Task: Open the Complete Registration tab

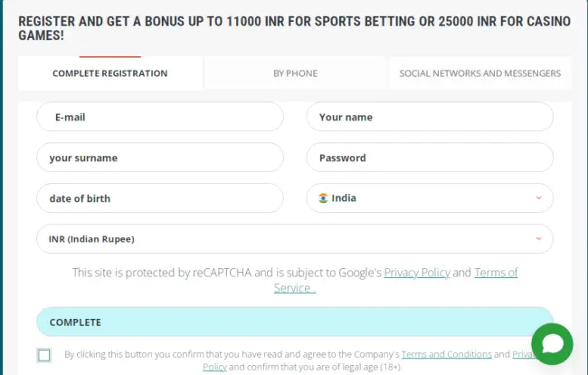Action: 109,73
